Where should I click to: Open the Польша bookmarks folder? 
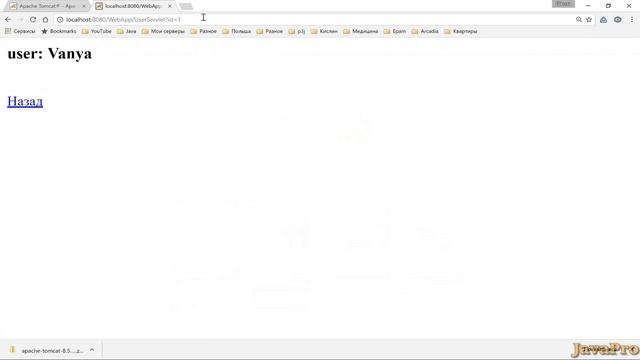[x=237, y=31]
